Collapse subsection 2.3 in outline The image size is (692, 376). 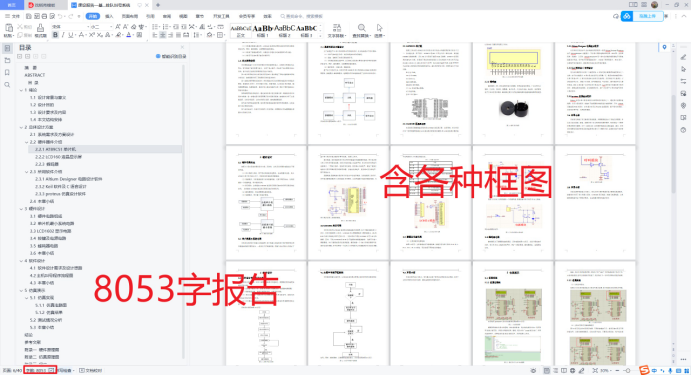tap(26, 172)
